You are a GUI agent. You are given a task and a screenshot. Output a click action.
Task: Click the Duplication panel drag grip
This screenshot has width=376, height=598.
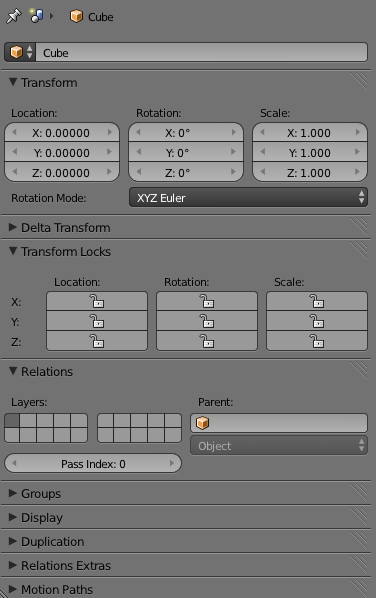point(359,540)
